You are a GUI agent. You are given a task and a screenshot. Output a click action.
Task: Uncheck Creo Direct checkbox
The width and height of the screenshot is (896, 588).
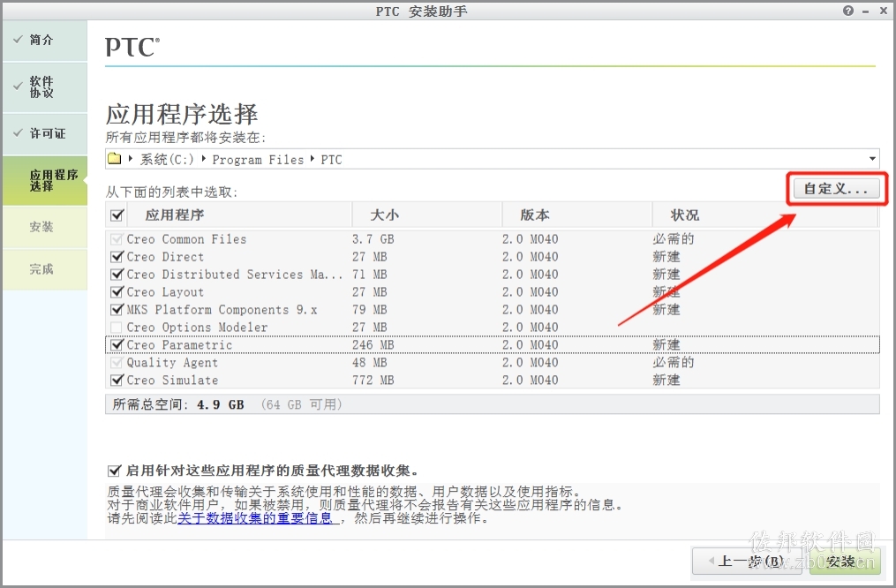[x=117, y=257]
